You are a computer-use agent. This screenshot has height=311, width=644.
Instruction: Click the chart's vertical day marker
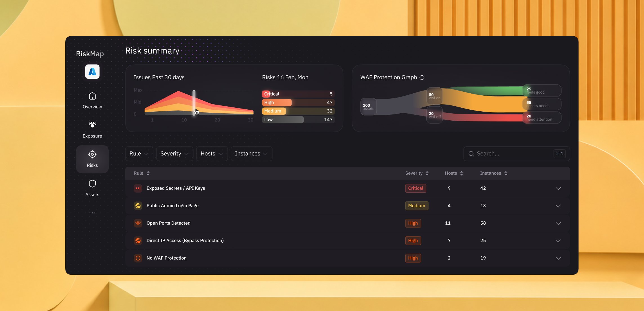194,103
